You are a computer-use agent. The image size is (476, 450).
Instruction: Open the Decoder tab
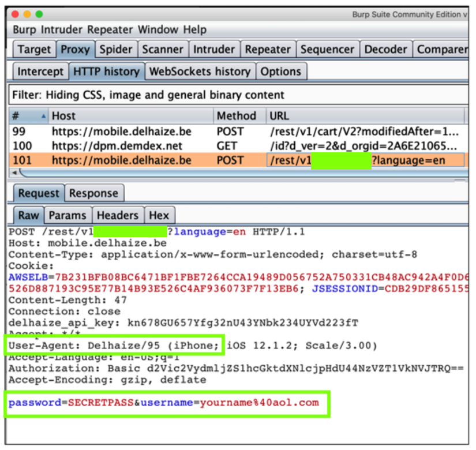385,49
